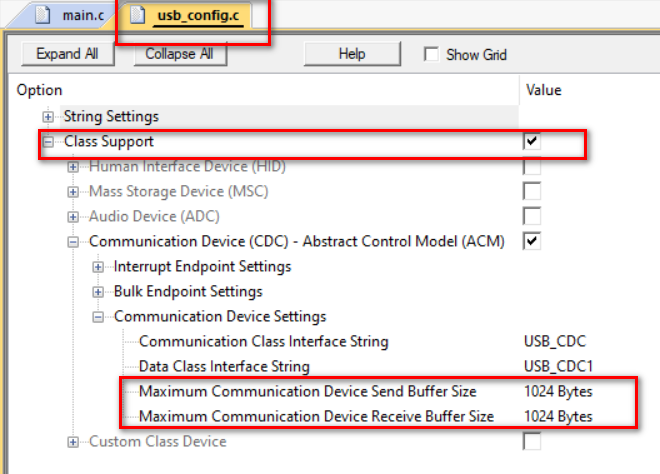Enable the Show Grid checkbox

point(431,54)
